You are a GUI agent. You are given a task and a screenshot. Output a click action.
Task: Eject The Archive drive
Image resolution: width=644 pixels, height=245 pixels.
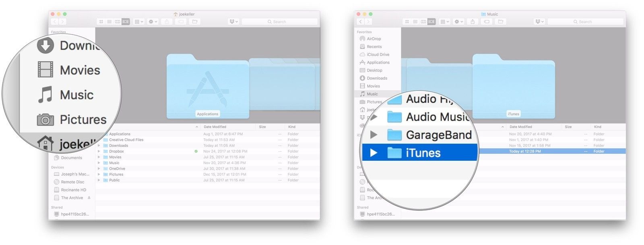(89, 198)
